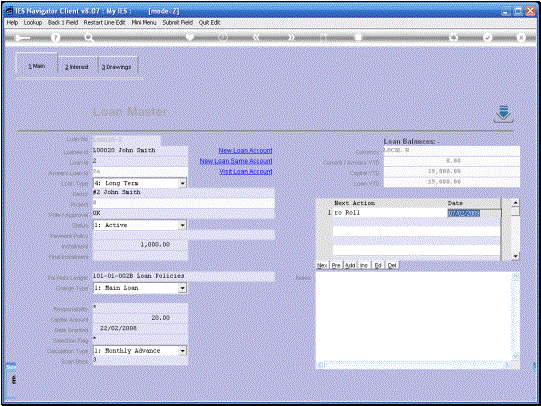Open the Status dropdown showing Active
The image size is (541, 406).
tap(183, 225)
